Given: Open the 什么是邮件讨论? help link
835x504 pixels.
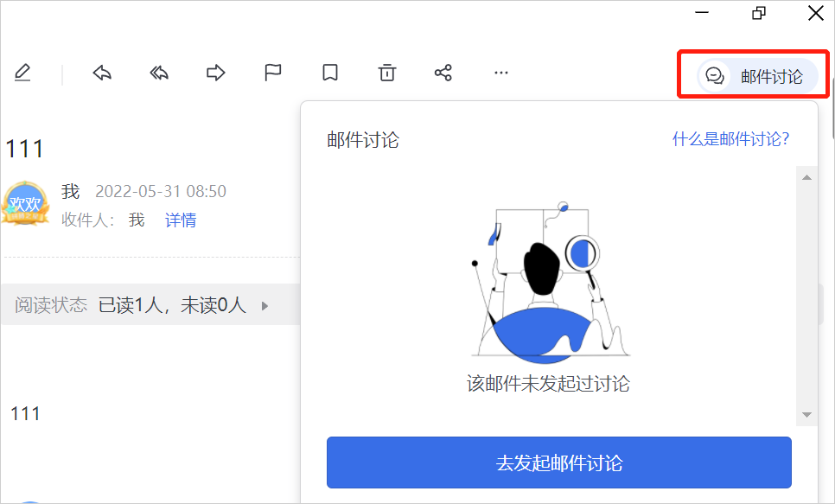Looking at the screenshot, I should tap(730, 139).
